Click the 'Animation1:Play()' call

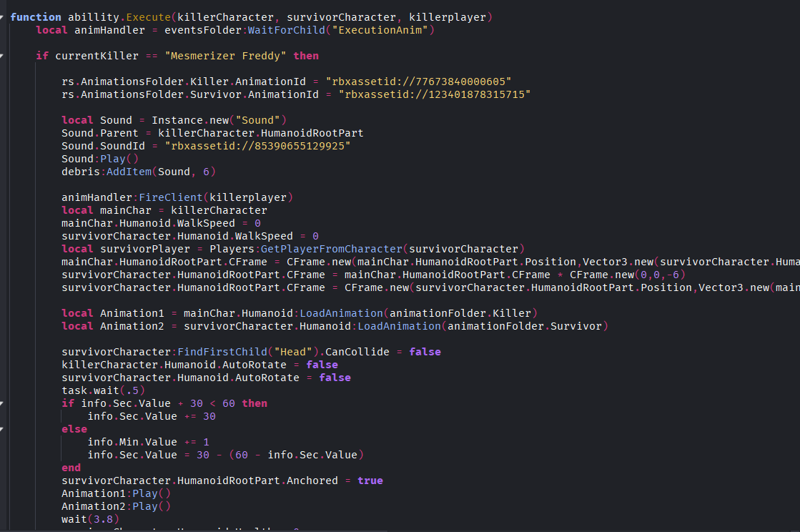pyautogui.click(x=117, y=493)
